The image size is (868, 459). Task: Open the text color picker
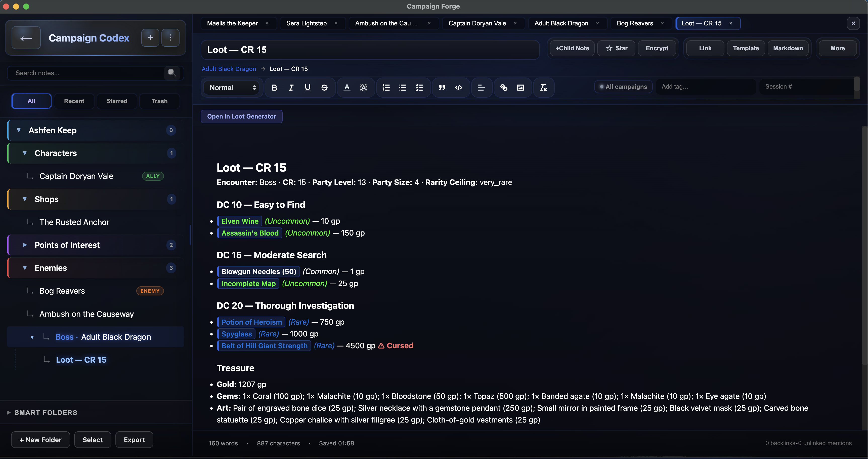coord(347,88)
